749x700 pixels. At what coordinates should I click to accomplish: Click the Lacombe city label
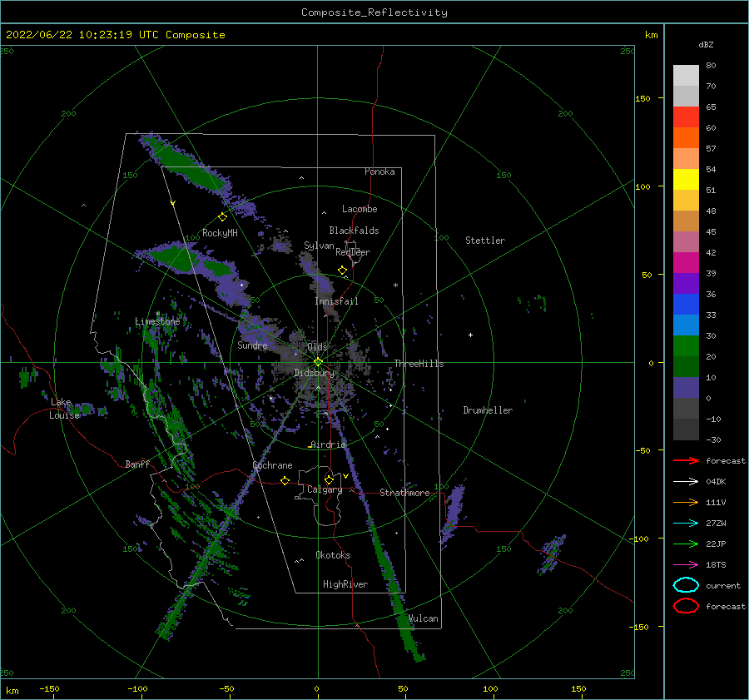[x=360, y=209]
